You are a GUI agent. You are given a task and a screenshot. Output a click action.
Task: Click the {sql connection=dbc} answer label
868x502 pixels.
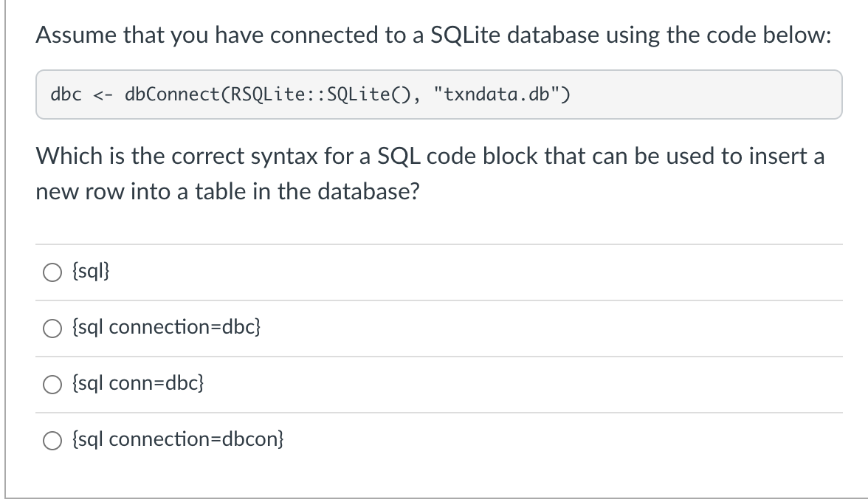click(x=166, y=327)
